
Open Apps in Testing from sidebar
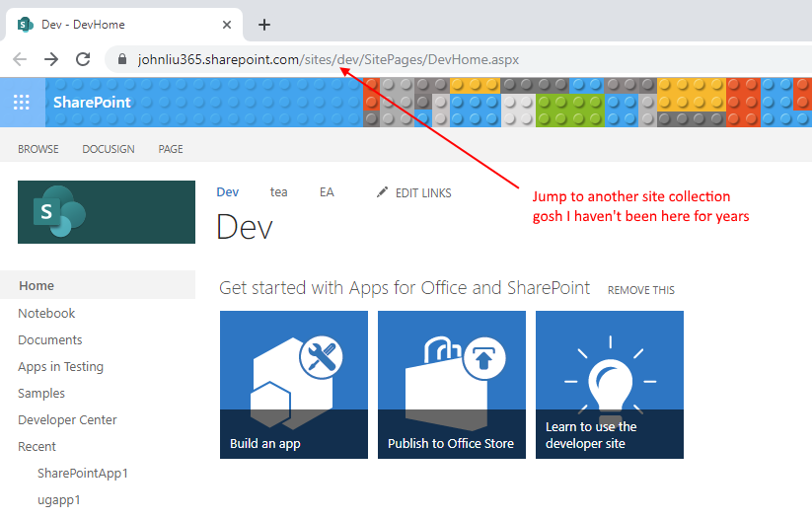60,366
